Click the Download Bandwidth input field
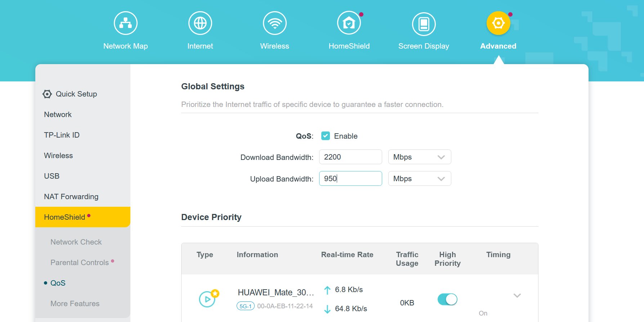Image resolution: width=644 pixels, height=322 pixels. pos(350,157)
